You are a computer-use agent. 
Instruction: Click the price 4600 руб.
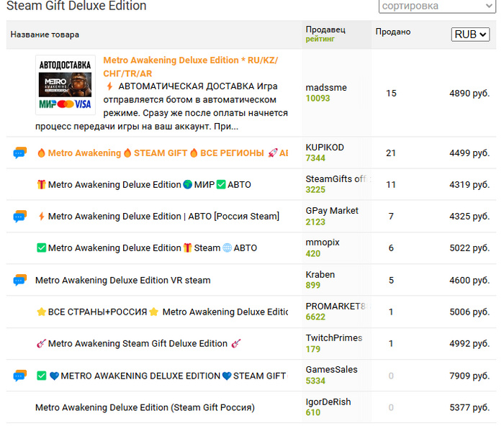(469, 280)
